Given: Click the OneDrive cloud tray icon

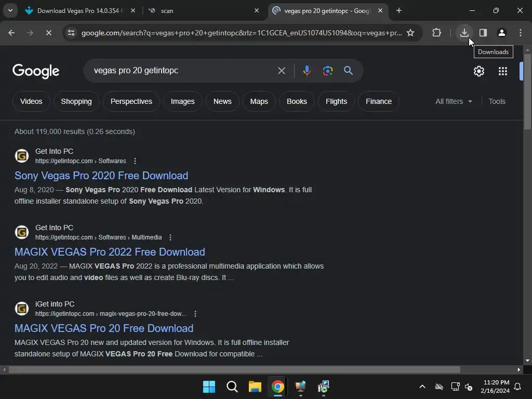Looking at the screenshot, I should (439, 387).
